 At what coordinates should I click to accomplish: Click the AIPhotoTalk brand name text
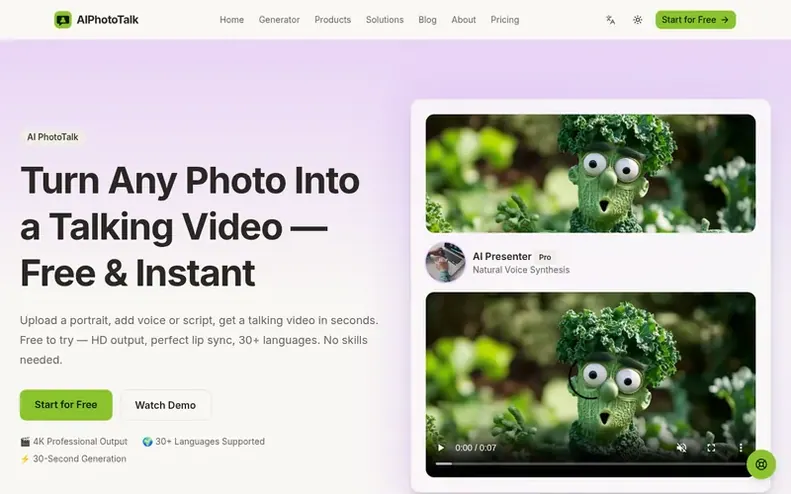point(107,20)
